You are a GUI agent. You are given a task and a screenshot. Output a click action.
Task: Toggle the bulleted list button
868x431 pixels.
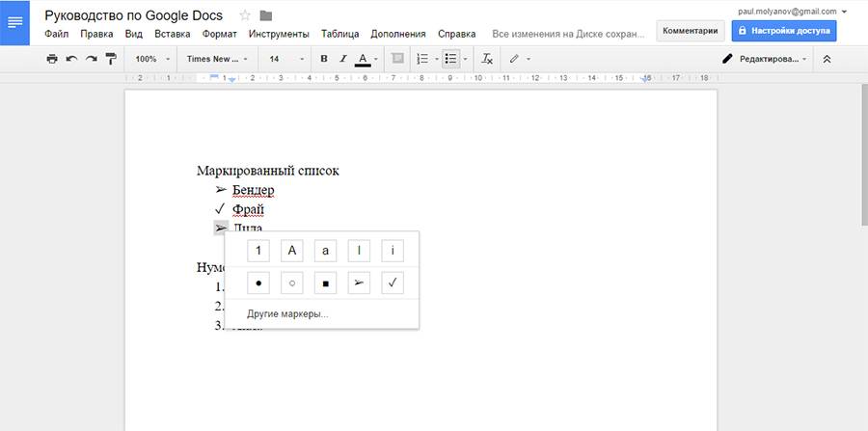tap(451, 59)
